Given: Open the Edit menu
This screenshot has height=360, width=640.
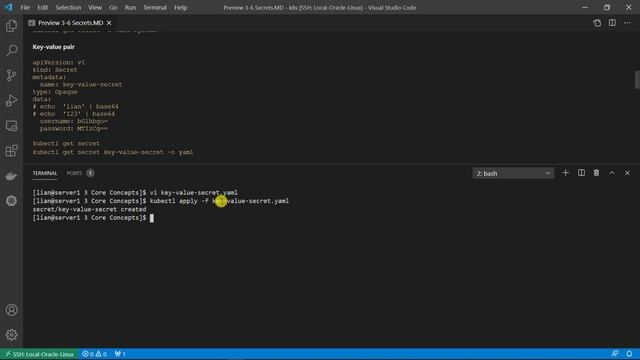Looking at the screenshot, I should 42,7.
